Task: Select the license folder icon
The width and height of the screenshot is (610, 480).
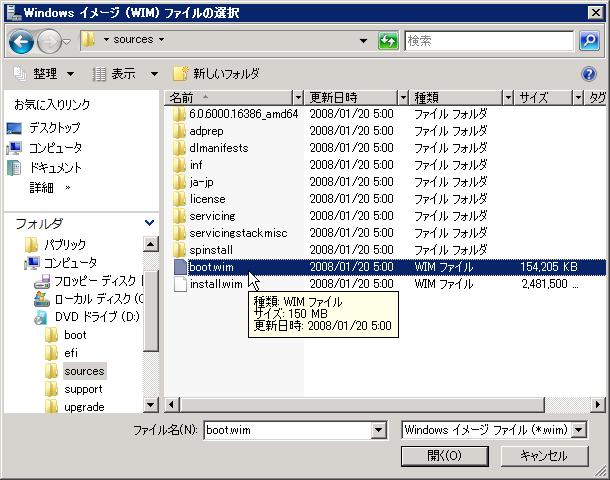Action: (x=179, y=199)
